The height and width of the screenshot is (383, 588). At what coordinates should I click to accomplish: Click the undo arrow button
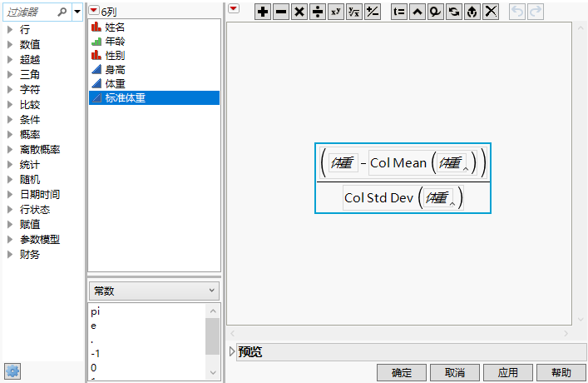pyautogui.click(x=517, y=12)
